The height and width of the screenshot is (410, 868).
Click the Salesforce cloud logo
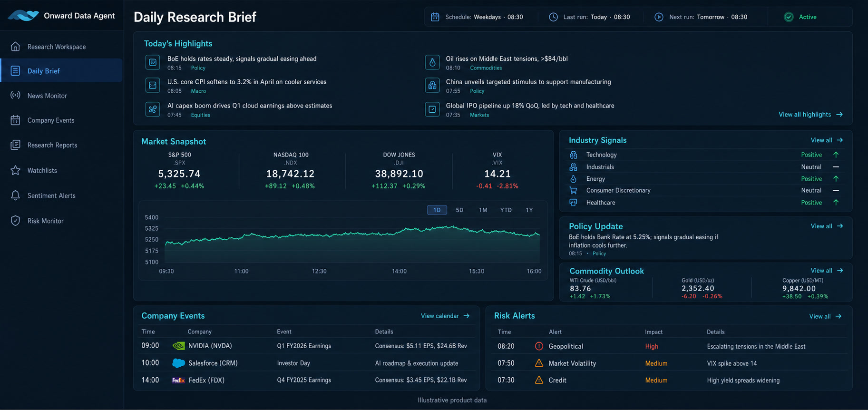[178, 363]
